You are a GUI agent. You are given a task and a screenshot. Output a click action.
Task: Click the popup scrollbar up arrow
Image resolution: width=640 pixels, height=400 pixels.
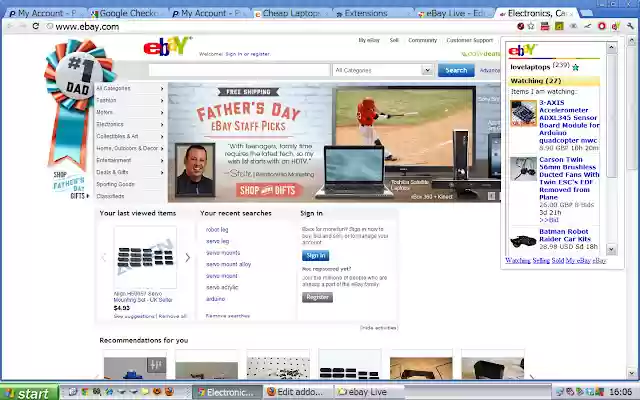point(611,48)
